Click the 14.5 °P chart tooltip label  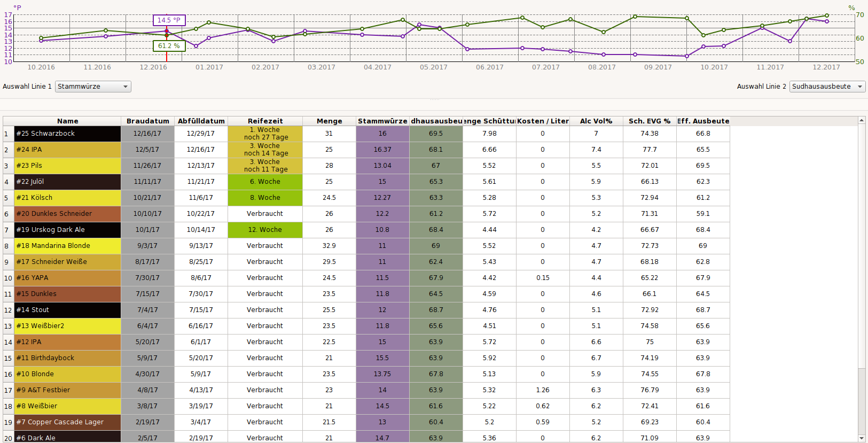click(169, 20)
